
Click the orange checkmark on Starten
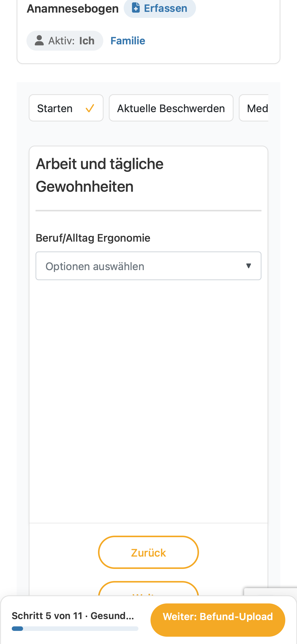click(90, 108)
